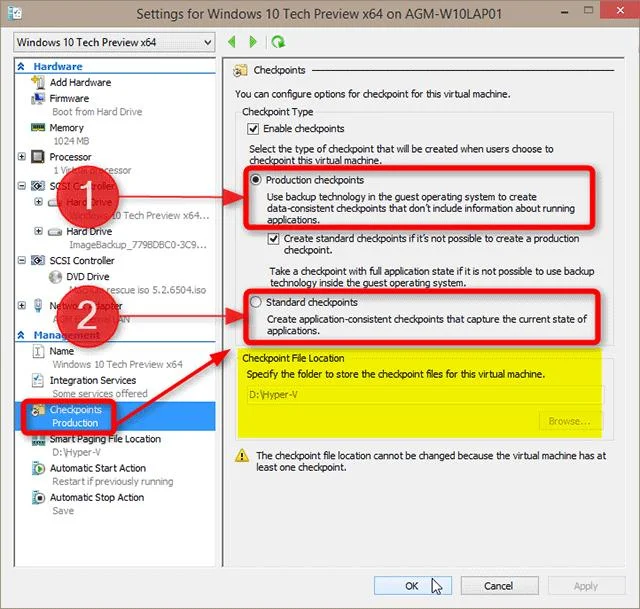Select Checkpoints in the Management tree
Image resolution: width=640 pixels, height=609 pixels.
(x=76, y=410)
